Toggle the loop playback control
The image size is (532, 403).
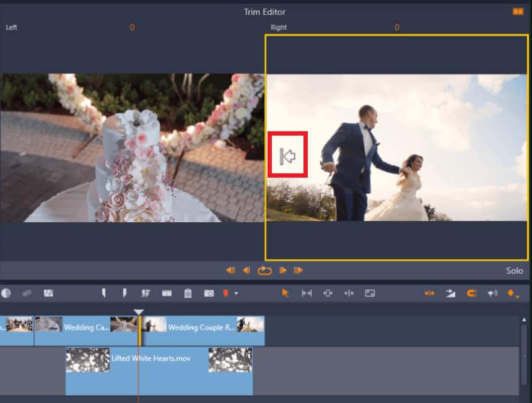264,270
